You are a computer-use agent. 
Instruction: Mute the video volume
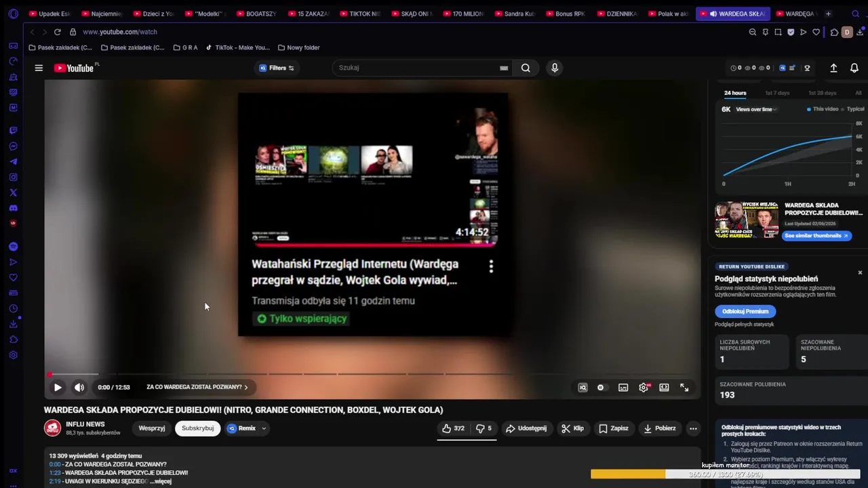79,387
